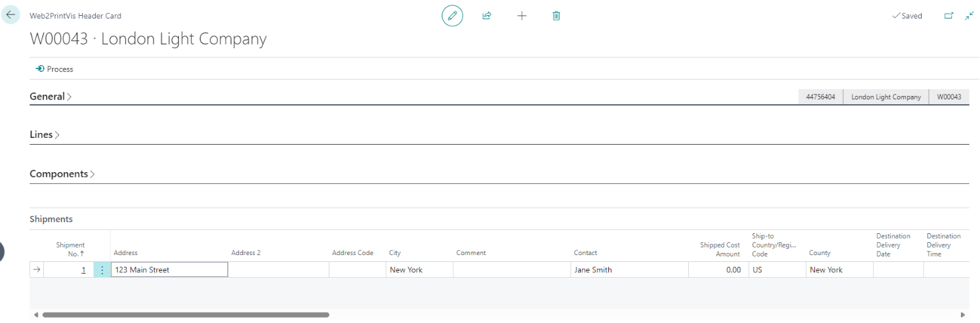980x323 pixels.
Task: Click the collapse page arrows icon
Action: (x=969, y=15)
